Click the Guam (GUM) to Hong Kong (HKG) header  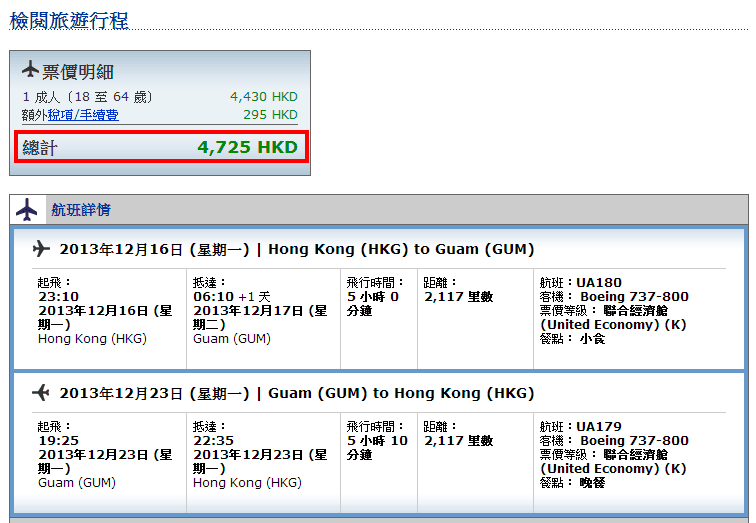[401, 392]
